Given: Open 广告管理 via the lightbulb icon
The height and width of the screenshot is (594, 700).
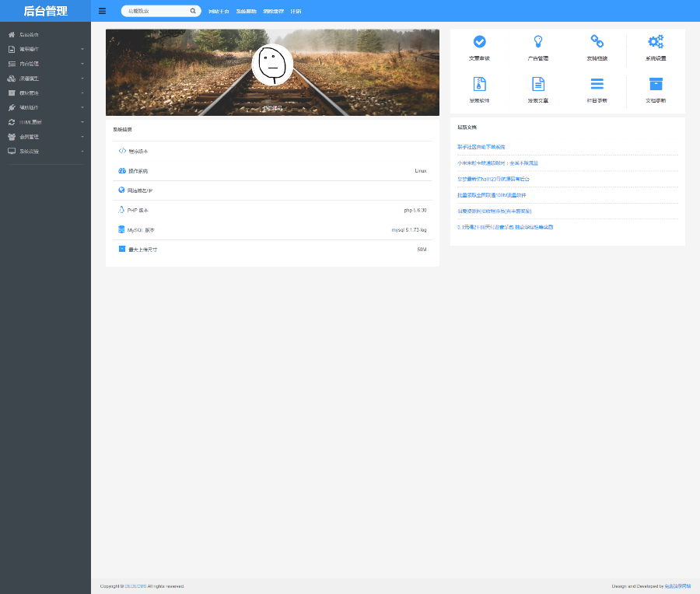Looking at the screenshot, I should (x=538, y=41).
